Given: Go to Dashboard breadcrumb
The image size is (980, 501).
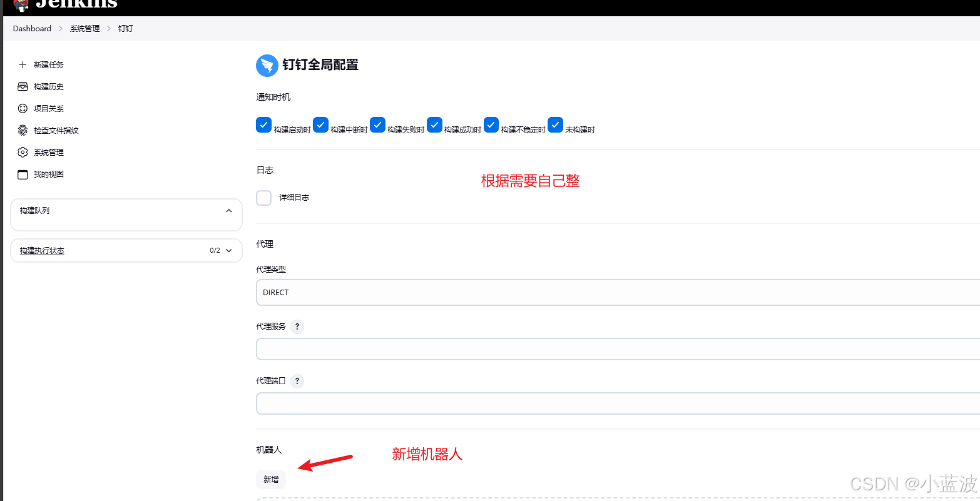Looking at the screenshot, I should point(32,28).
